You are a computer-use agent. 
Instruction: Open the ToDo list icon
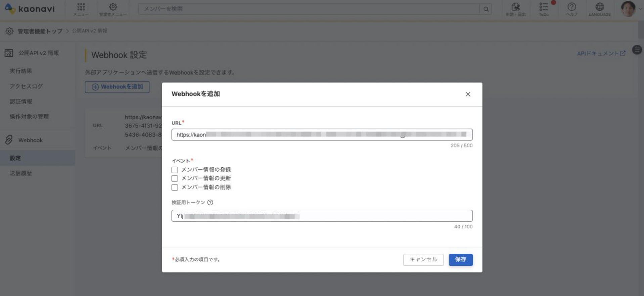544,7
